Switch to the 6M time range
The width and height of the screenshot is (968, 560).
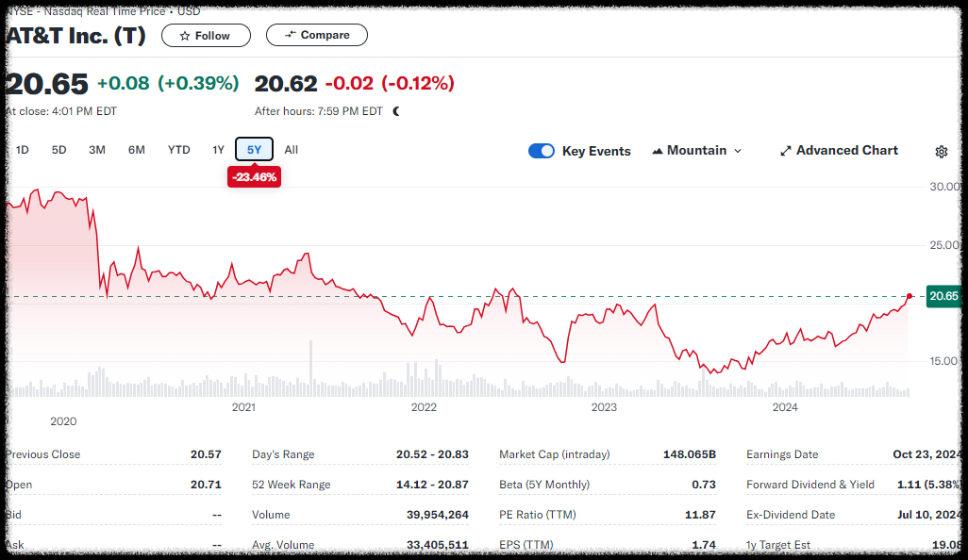[137, 150]
